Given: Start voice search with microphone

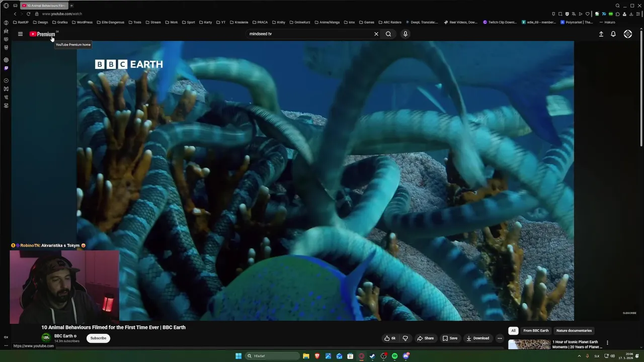Looking at the screenshot, I should 406,34.
